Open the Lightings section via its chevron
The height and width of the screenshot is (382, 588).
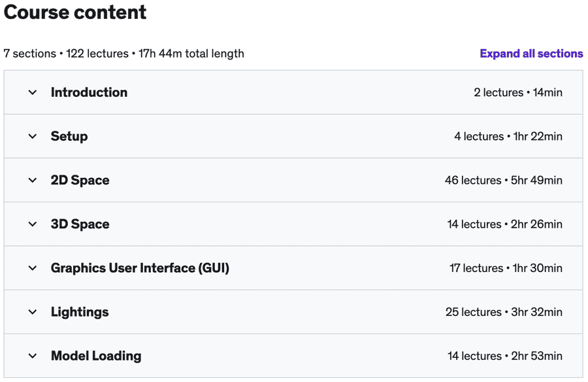coord(33,312)
